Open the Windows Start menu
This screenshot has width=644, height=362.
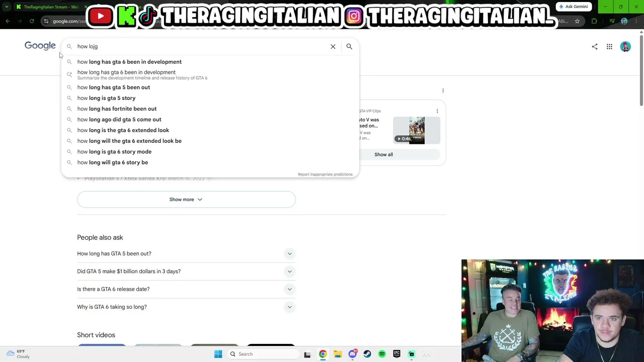click(218, 354)
